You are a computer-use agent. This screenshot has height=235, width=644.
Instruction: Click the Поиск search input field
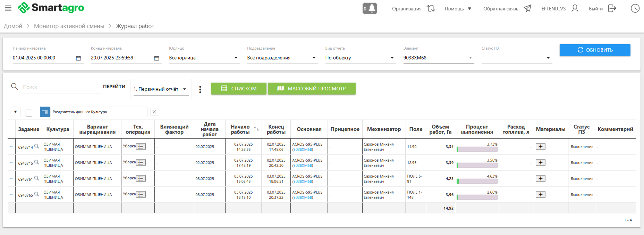pos(61,87)
